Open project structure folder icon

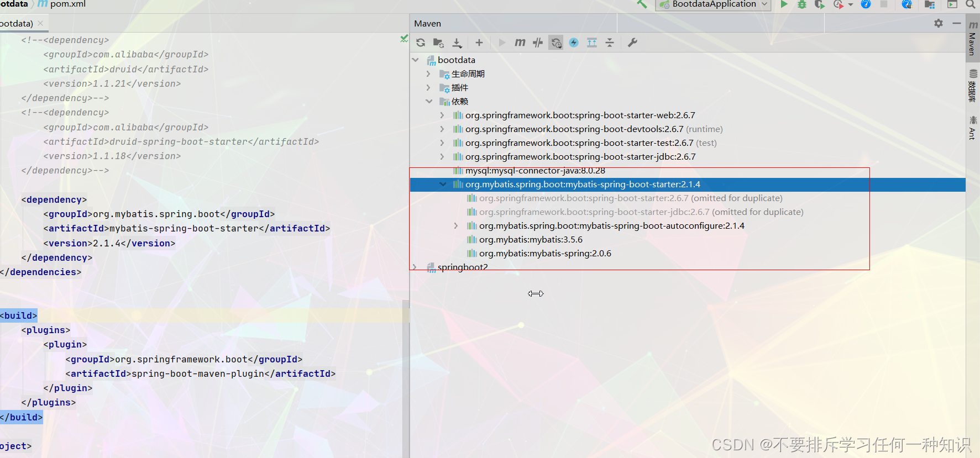tap(930, 4)
